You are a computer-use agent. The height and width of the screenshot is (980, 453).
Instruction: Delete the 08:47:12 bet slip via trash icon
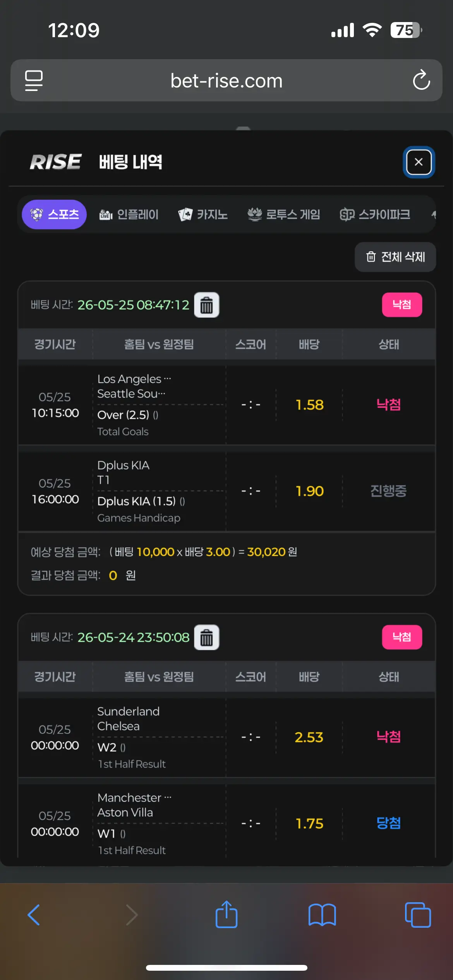[206, 305]
